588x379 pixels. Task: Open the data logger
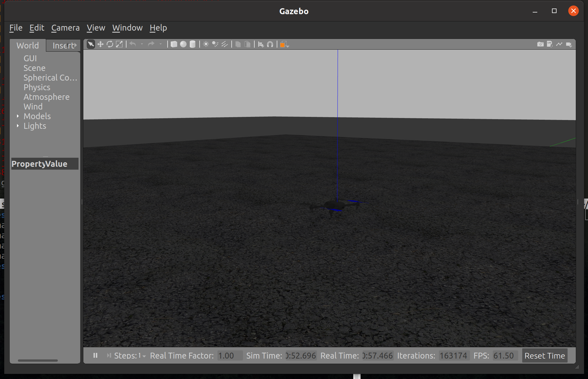[x=550, y=44]
